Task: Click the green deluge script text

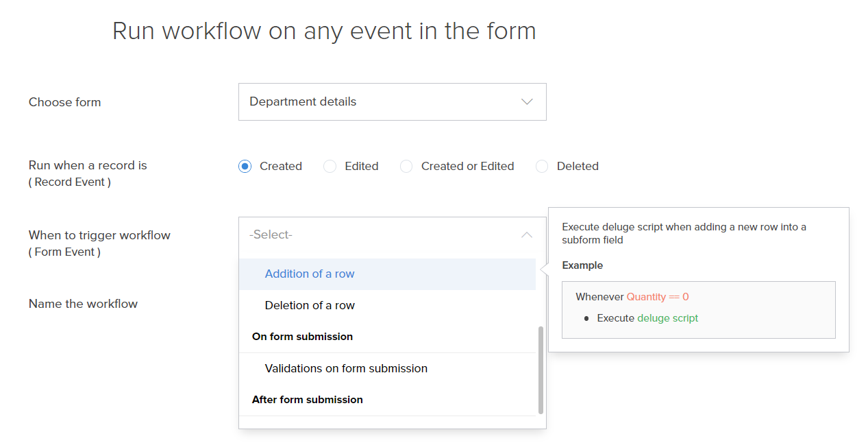Action: [x=667, y=318]
